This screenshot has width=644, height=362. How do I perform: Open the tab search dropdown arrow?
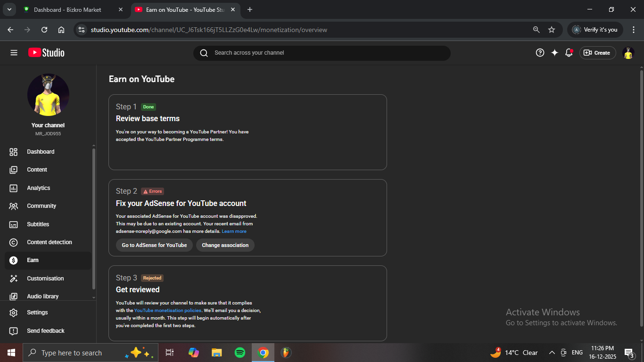(9, 9)
